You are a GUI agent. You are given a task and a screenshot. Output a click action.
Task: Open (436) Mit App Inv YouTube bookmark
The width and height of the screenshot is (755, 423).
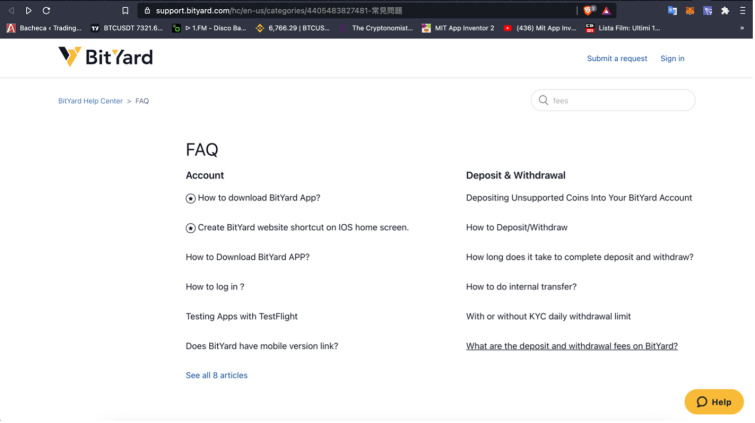(540, 28)
